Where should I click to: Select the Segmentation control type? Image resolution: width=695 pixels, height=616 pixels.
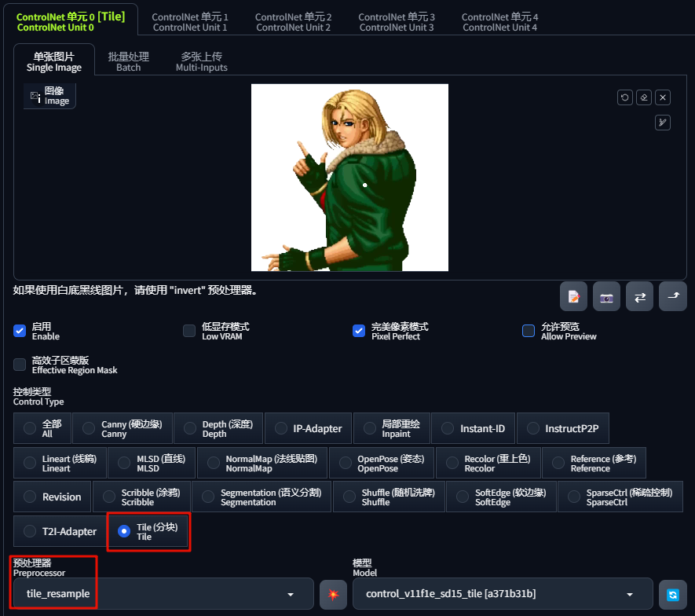[x=262, y=497]
